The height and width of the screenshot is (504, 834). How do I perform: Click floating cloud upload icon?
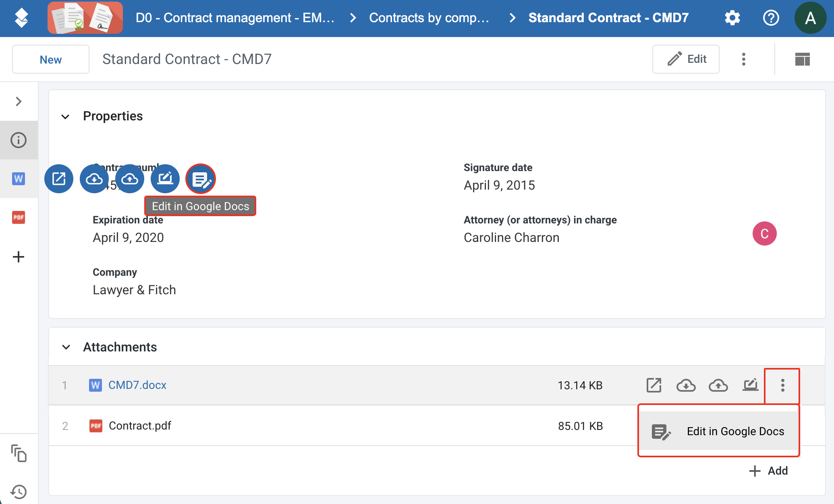pos(130,179)
